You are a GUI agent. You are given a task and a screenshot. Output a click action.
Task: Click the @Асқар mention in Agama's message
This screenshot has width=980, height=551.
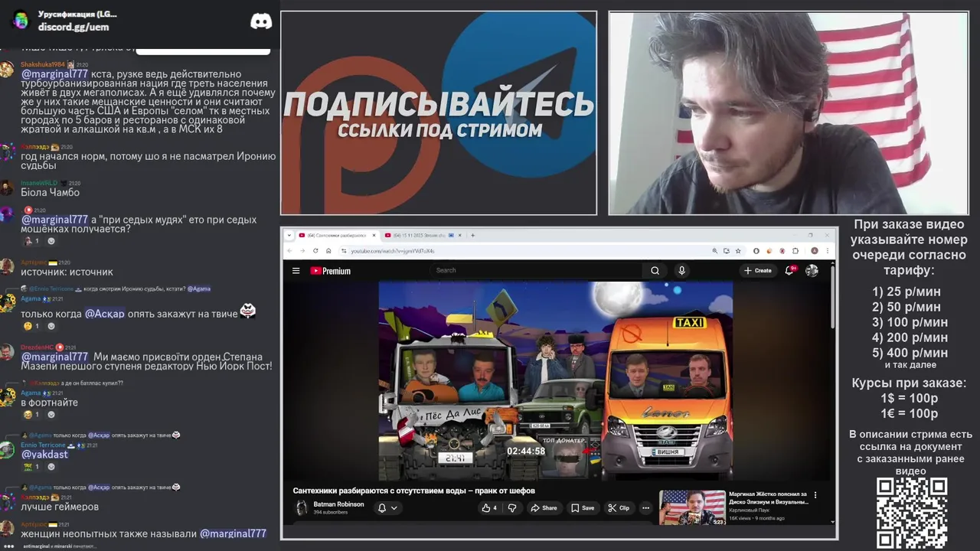pyautogui.click(x=104, y=314)
